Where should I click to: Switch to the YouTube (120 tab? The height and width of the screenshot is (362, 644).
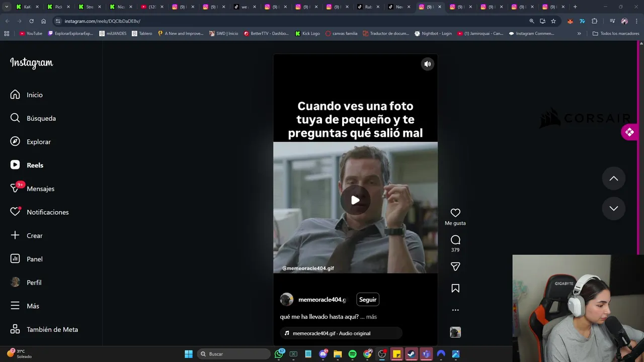152,7
